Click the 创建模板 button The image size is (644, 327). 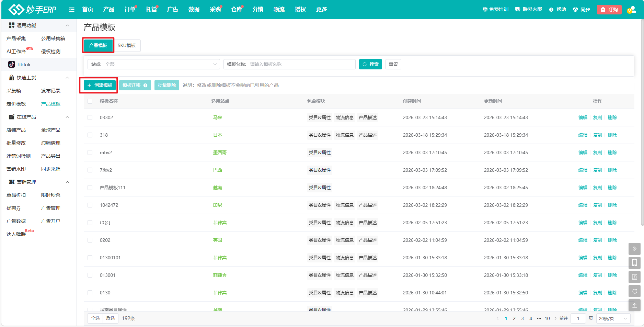pyautogui.click(x=100, y=85)
